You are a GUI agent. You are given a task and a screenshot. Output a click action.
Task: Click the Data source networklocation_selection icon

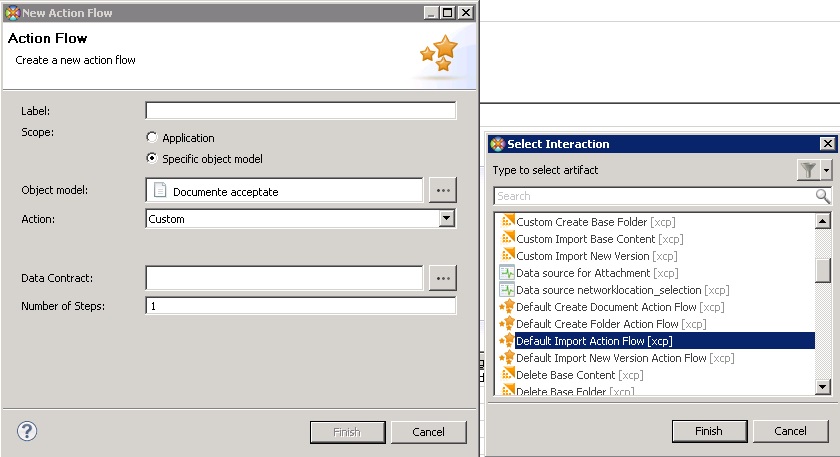click(x=507, y=290)
